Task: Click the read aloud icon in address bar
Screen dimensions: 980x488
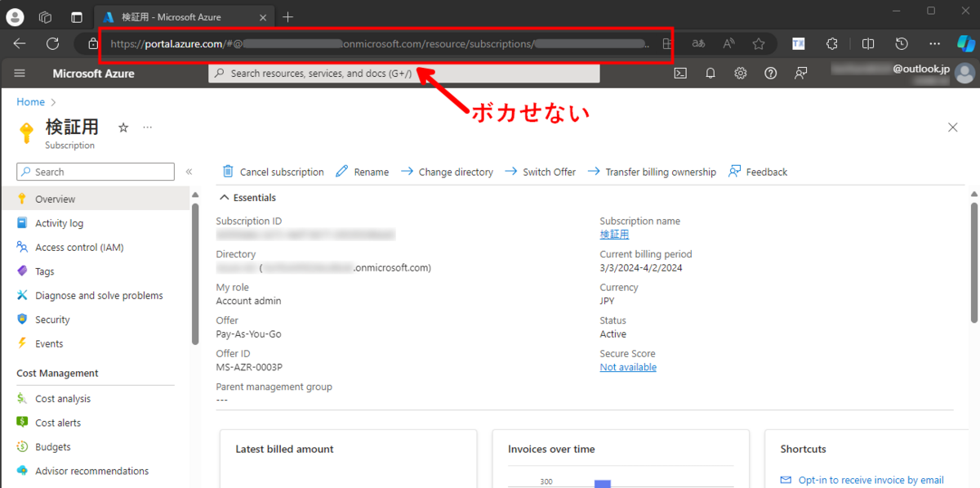Action: [x=728, y=43]
